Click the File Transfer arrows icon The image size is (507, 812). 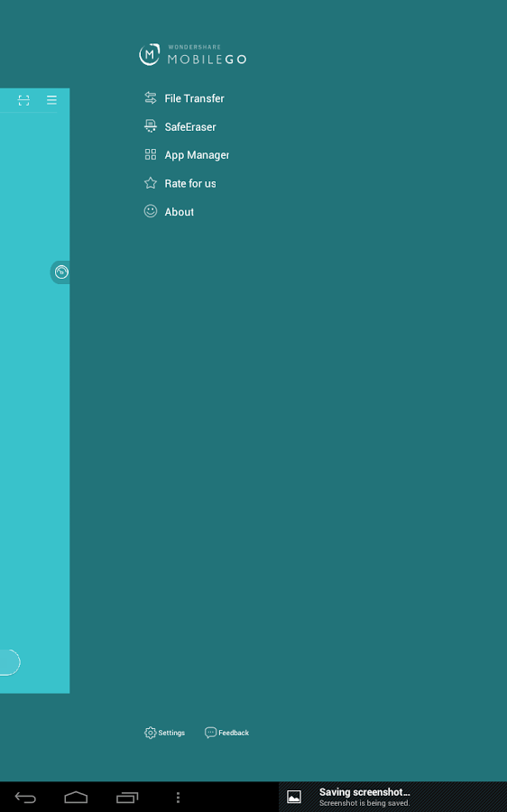pos(150,97)
